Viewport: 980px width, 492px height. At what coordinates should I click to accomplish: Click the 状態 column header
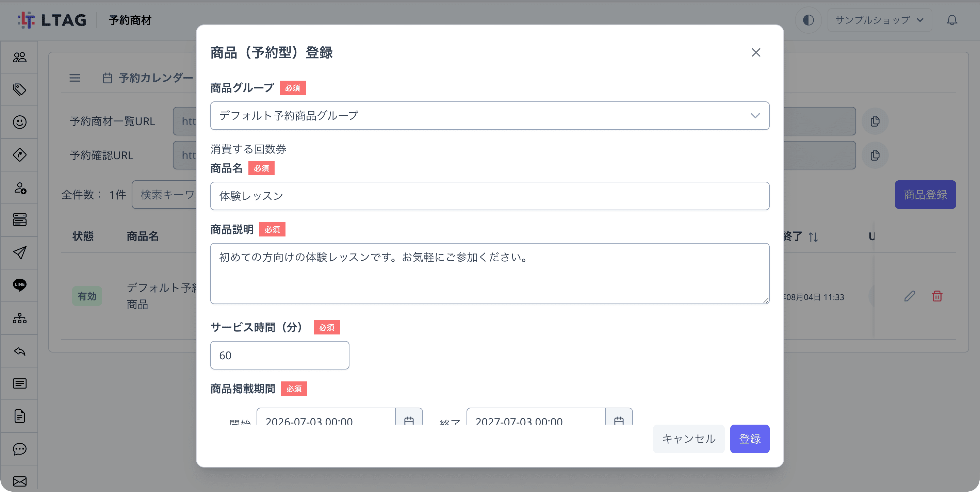(x=83, y=236)
